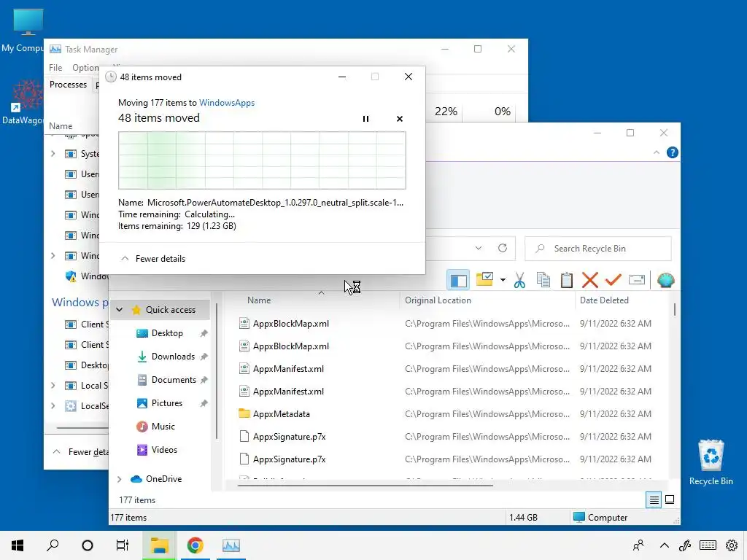Image resolution: width=747 pixels, height=560 pixels.
Task: Cancel the file move operation
Action: point(399,119)
